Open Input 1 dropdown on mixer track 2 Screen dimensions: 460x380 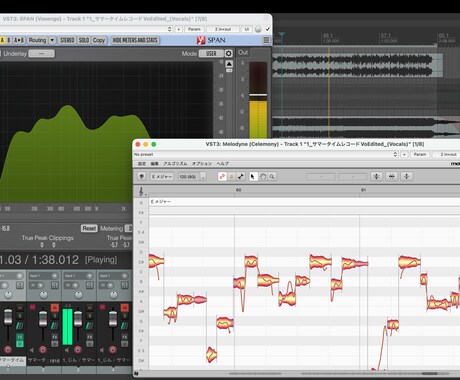pos(43,276)
